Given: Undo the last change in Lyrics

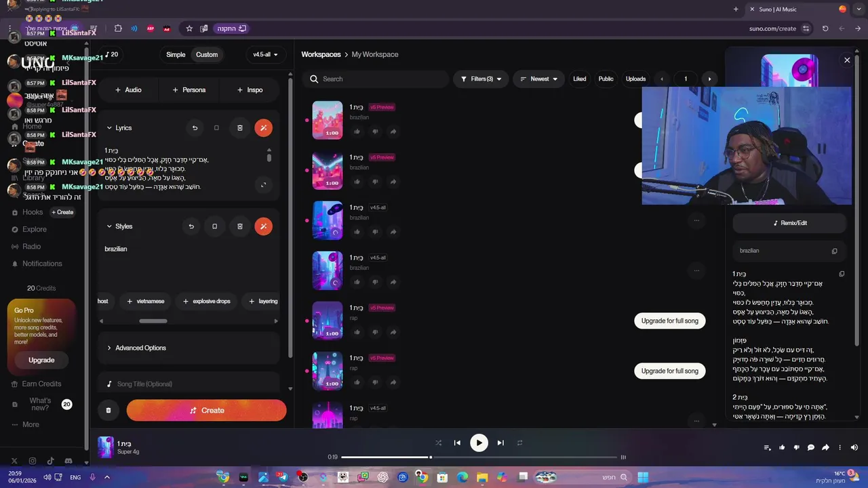Looking at the screenshot, I should coord(195,127).
